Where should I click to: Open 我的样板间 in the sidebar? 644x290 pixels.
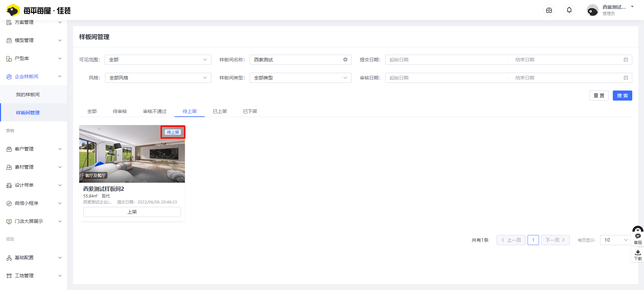coord(28,95)
